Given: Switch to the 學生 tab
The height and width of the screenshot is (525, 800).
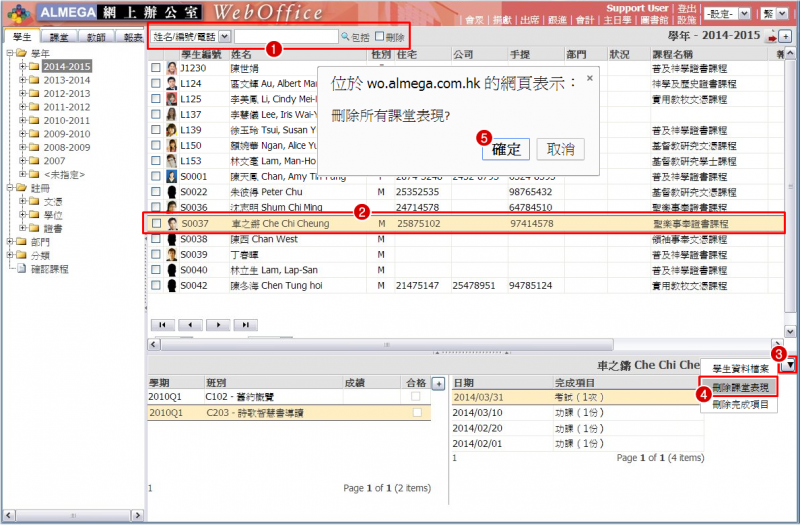Looking at the screenshot, I should (x=22, y=37).
